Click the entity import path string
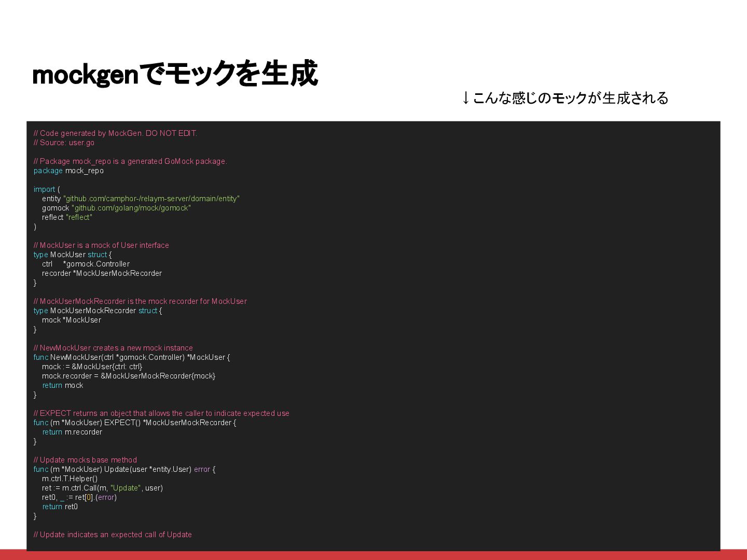This screenshot has height=560, width=747. [151, 199]
